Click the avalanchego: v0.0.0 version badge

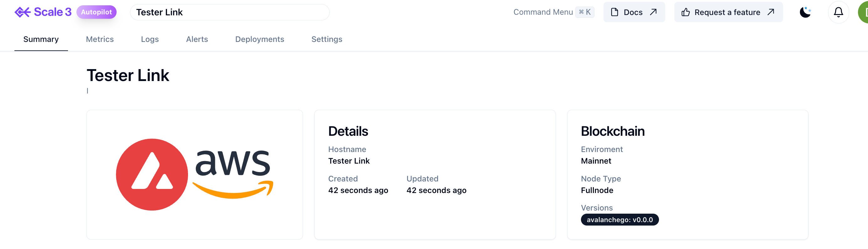pyautogui.click(x=620, y=220)
